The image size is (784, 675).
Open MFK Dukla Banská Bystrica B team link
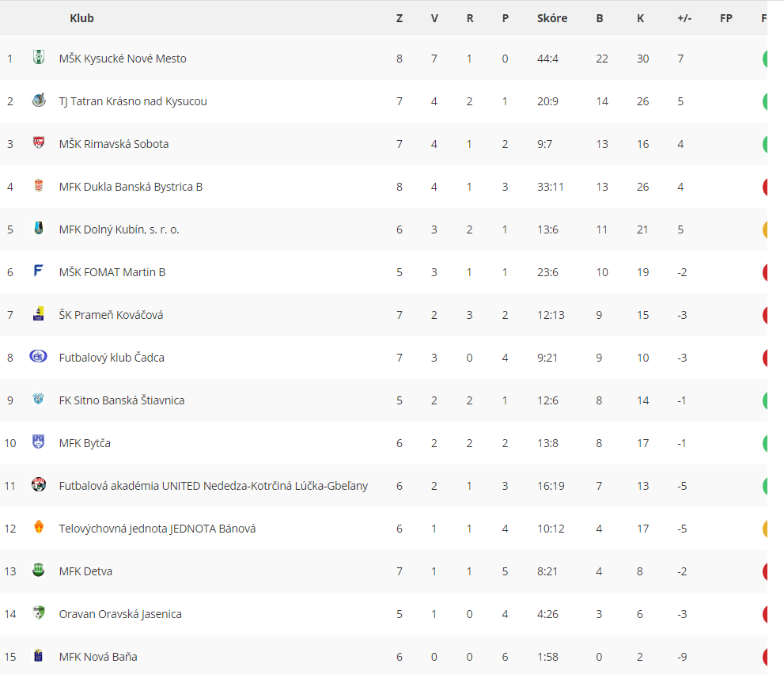tap(131, 187)
